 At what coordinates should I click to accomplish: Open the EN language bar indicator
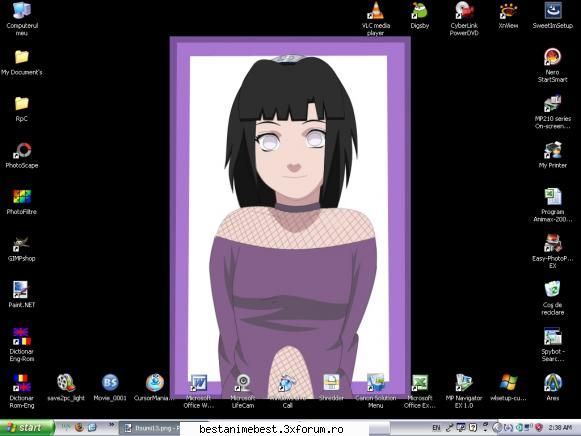[x=436, y=428]
